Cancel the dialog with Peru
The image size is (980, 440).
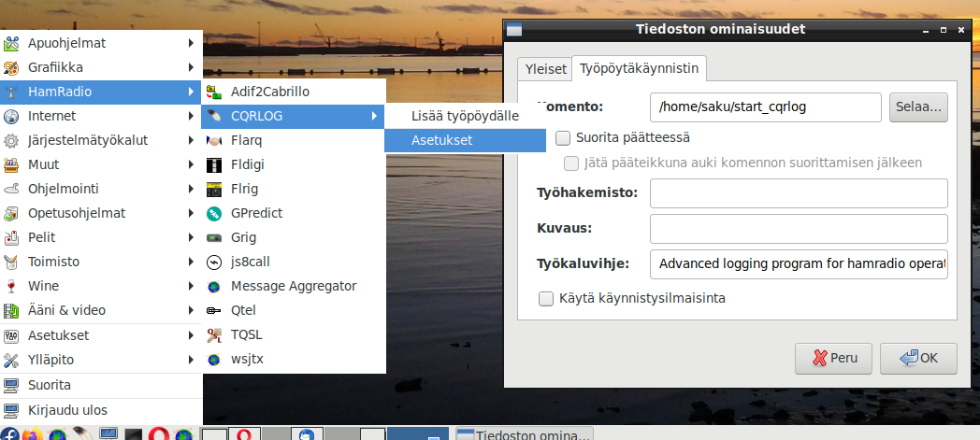coord(834,358)
